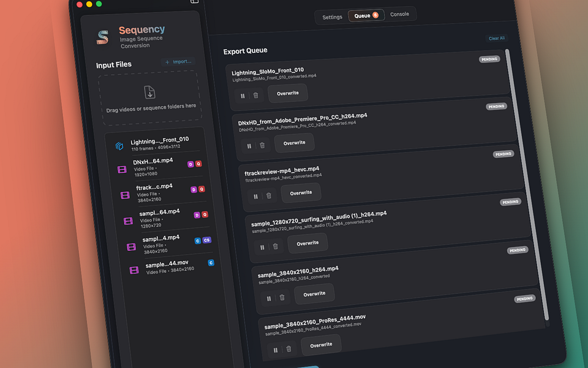Click the Clear All link
Screen dimensions: 588x368
(x=497, y=38)
